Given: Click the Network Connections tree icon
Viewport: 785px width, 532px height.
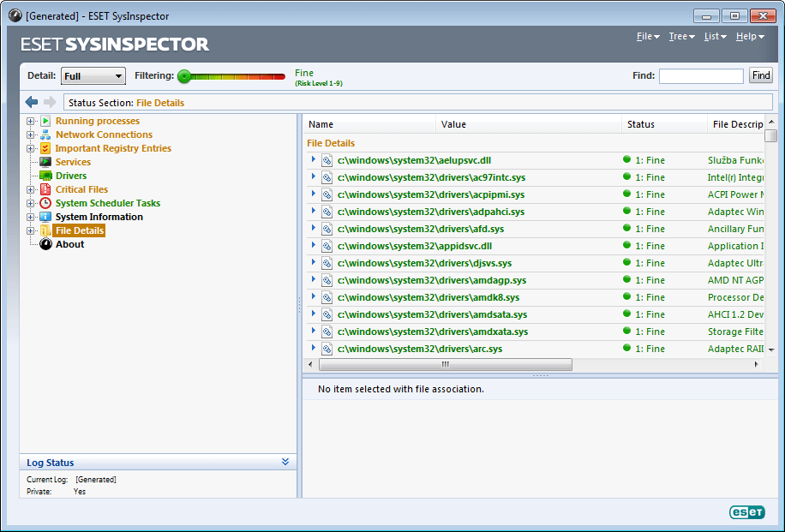Looking at the screenshot, I should coord(45,134).
